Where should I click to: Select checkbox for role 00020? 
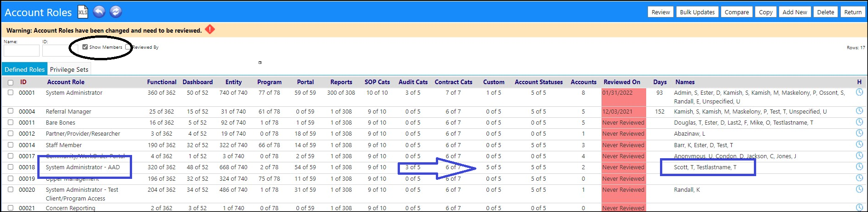coord(11,189)
